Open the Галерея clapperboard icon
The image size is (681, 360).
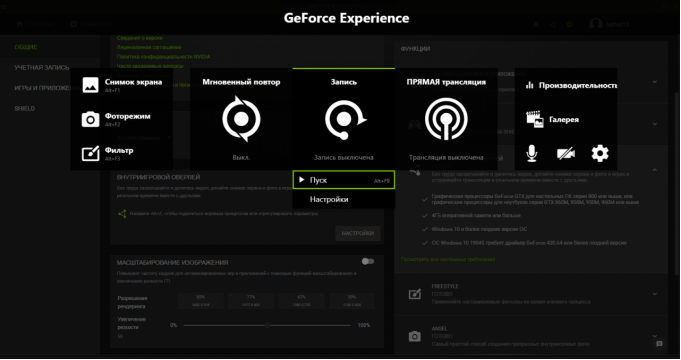[x=535, y=119]
